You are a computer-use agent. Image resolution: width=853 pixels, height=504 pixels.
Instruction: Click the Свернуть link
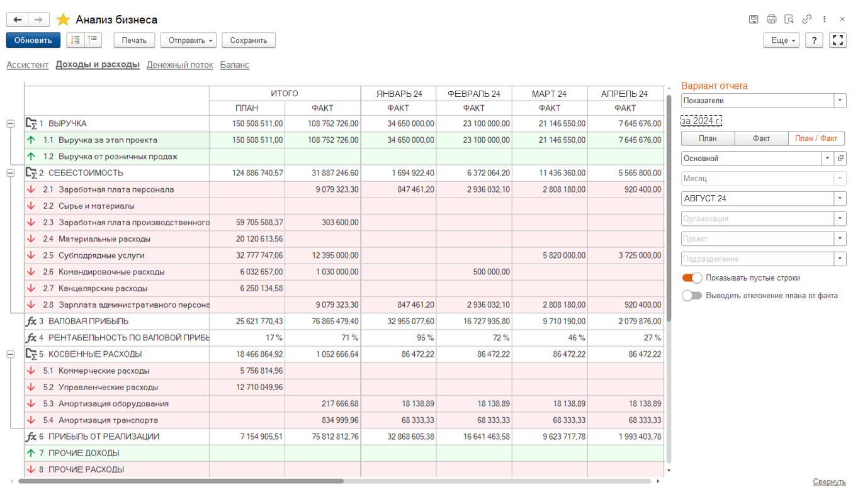point(828,481)
